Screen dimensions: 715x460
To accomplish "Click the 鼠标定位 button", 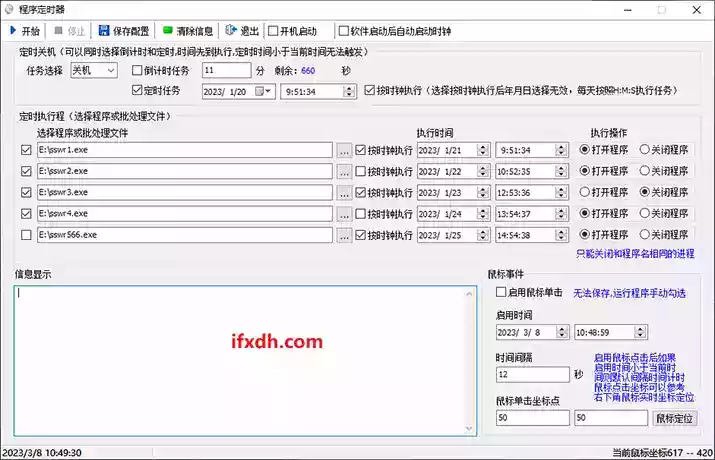I will coord(675,418).
